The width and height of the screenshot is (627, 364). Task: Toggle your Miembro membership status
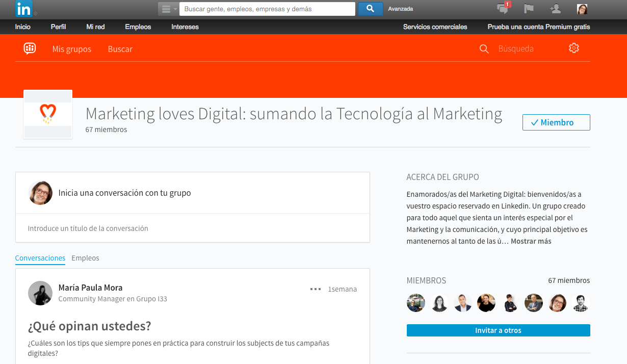[556, 122]
